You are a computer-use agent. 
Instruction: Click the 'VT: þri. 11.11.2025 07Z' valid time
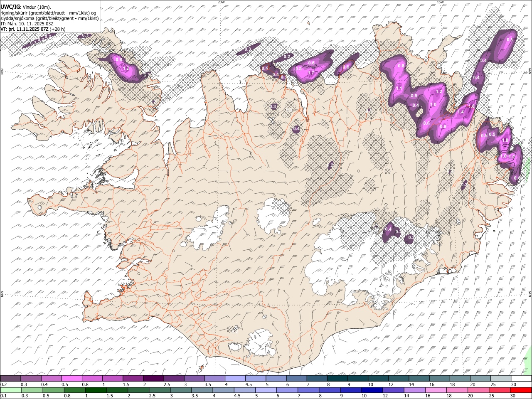(25, 29)
